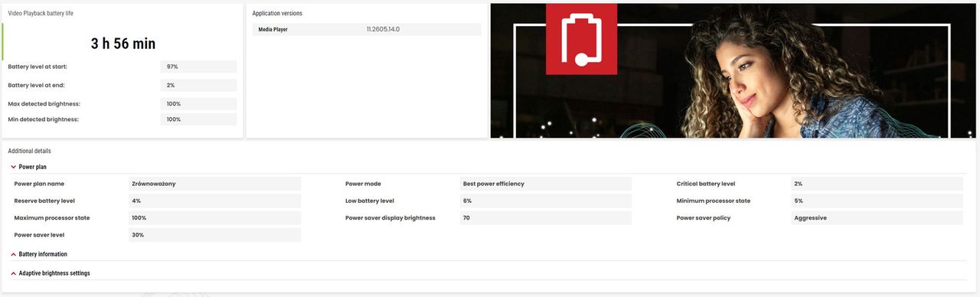This screenshot has width=980, height=297.
Task: Select the 6% low battery value
Action: (x=545, y=201)
